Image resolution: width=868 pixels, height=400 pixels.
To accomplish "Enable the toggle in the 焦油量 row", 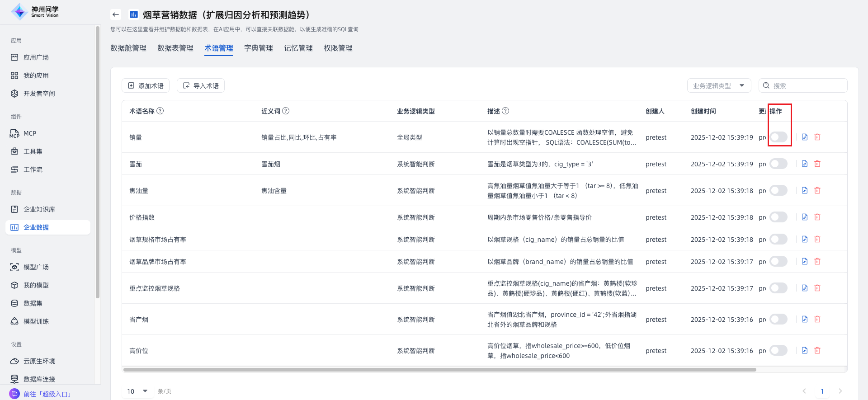I will click(778, 190).
